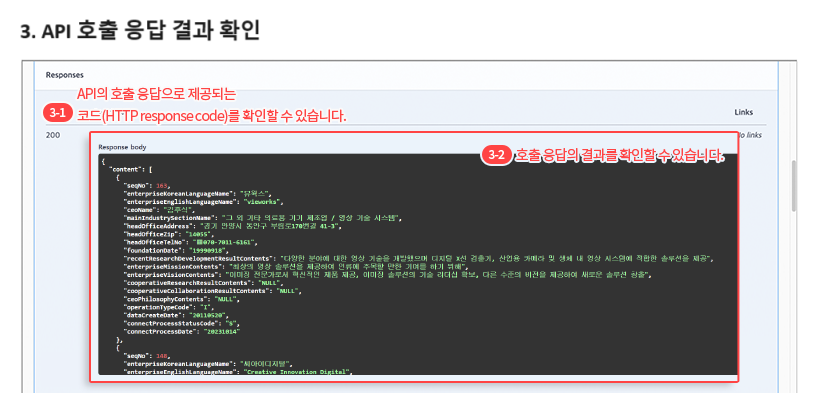Click the "content": [ line in the JSON

click(130, 170)
